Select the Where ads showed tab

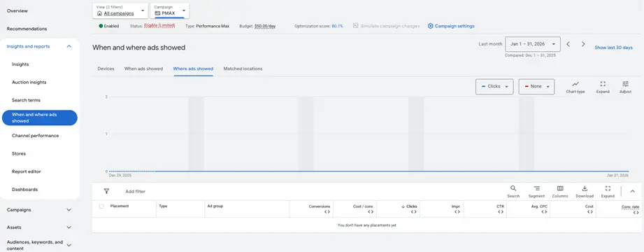(x=193, y=69)
